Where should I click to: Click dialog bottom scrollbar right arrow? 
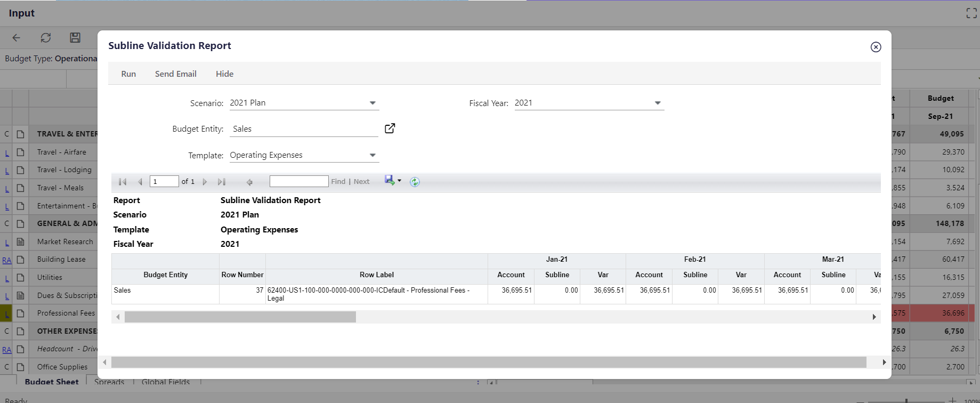[x=884, y=362]
